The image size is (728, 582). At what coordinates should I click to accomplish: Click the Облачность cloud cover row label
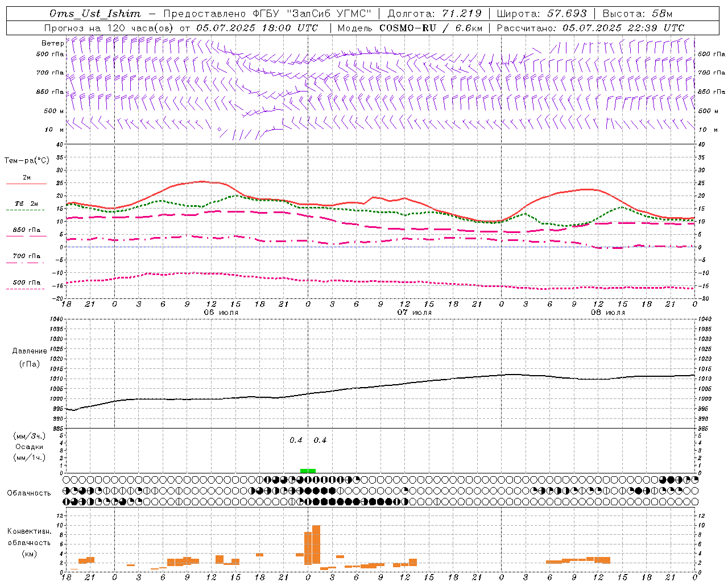pos(29,493)
